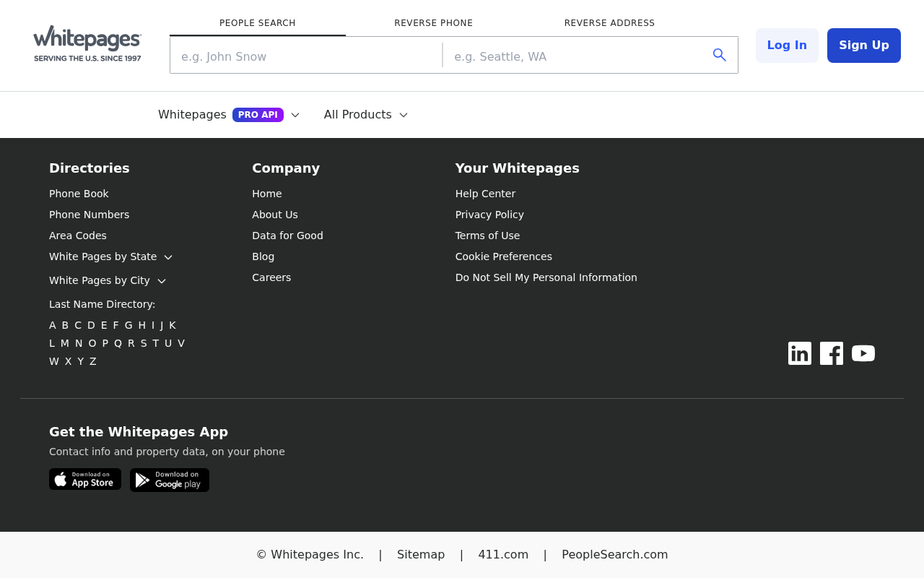Open the Help Center link
This screenshot has height=578, width=924.
(x=485, y=194)
